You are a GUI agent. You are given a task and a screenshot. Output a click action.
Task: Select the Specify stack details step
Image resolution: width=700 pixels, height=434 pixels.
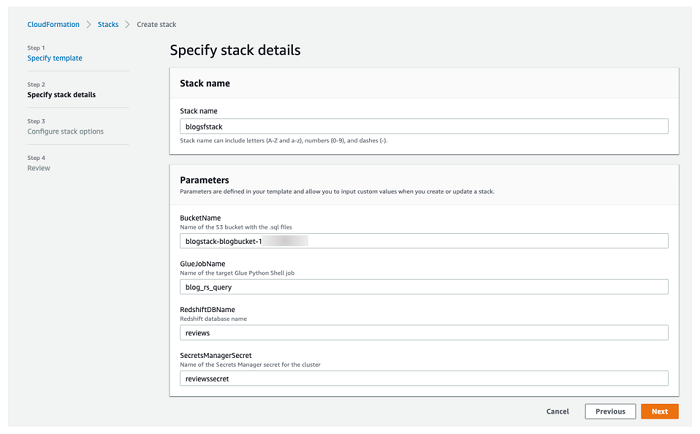pos(62,95)
